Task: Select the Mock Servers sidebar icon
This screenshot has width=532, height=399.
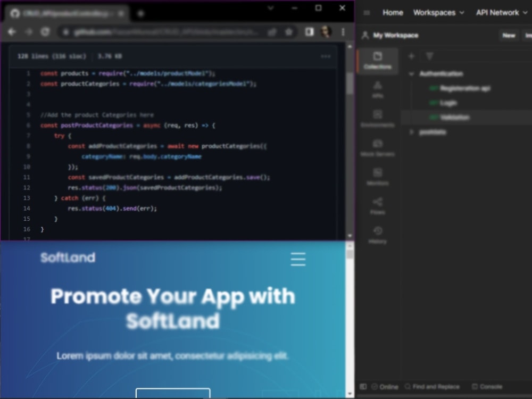Action: [x=378, y=147]
